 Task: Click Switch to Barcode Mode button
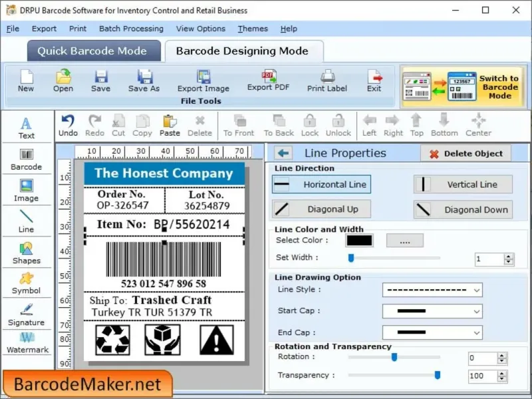tap(463, 87)
